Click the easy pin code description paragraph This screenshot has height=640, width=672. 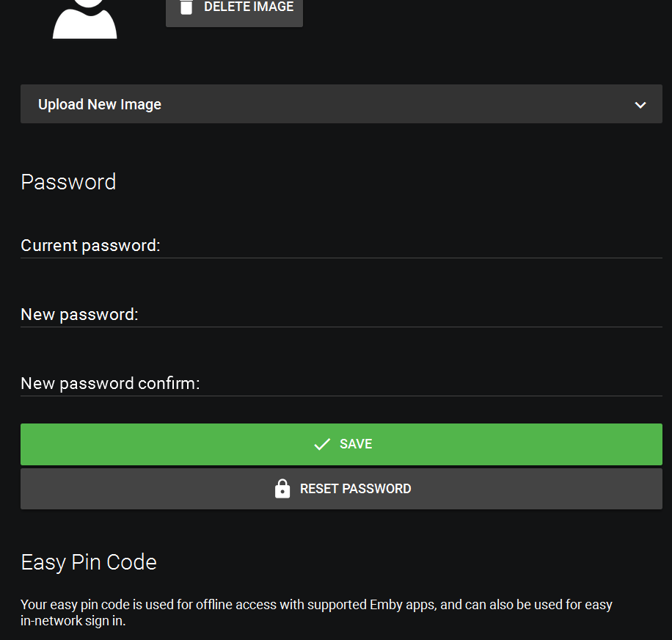[x=316, y=613]
